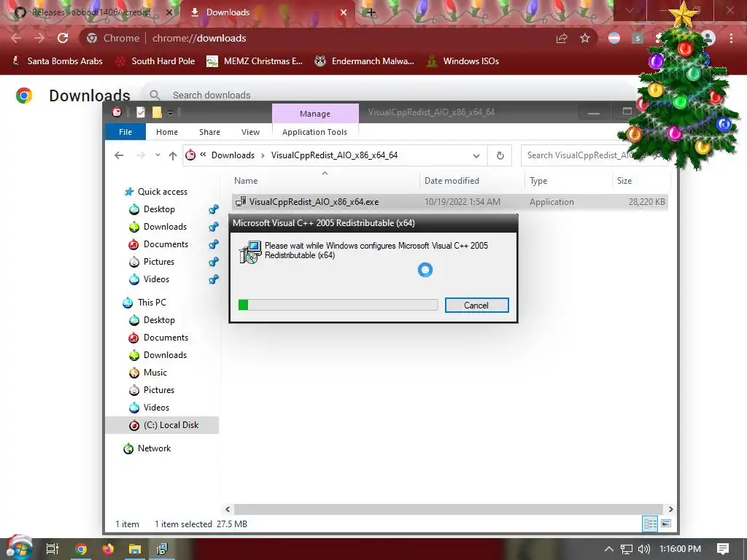Screen dimensions: 747x560
Task: Show hidden system tray icons
Action: pyautogui.click(x=609, y=549)
